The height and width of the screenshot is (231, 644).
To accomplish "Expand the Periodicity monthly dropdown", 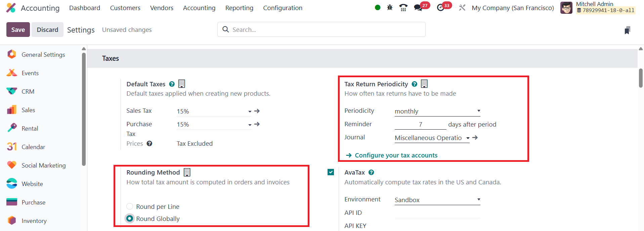I will click(437, 111).
